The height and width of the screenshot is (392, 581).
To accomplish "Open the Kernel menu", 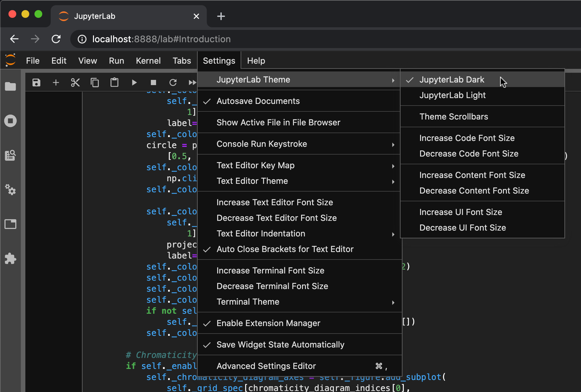I will (148, 61).
